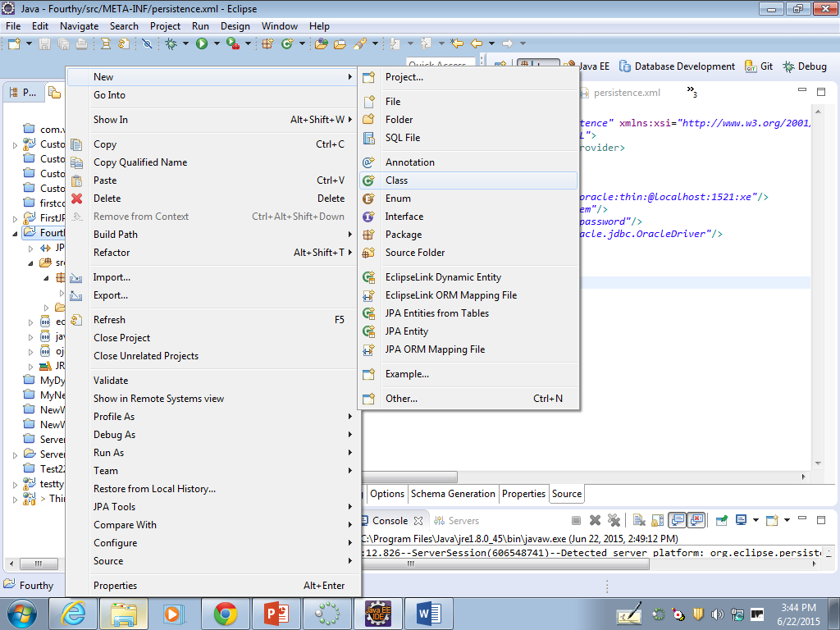Open the Schema Generation editor tab
Screen dimensions: 840x630
tap(453, 494)
